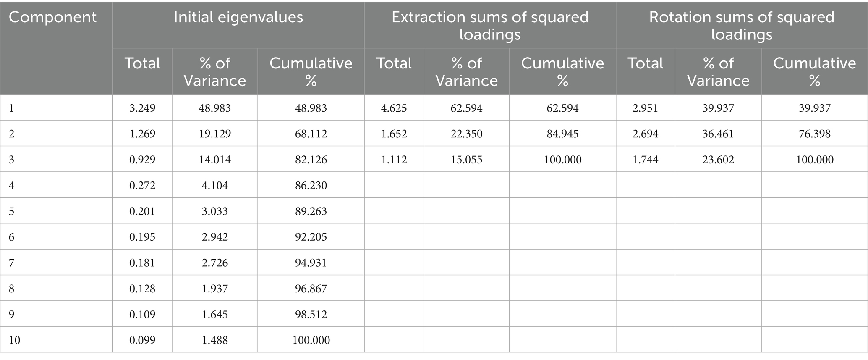Click % of Variance subheader under Extraction sums
Viewport: 868px width, 360px height.
point(466,71)
